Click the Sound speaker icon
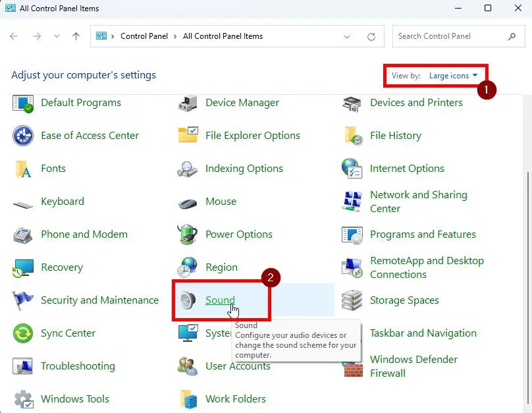This screenshot has width=532, height=413. click(x=187, y=300)
